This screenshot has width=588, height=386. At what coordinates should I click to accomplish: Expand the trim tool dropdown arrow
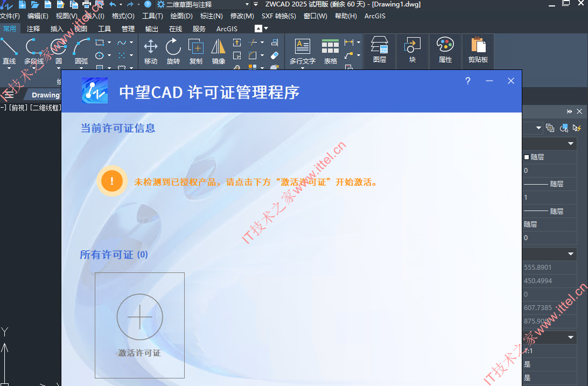(262, 43)
